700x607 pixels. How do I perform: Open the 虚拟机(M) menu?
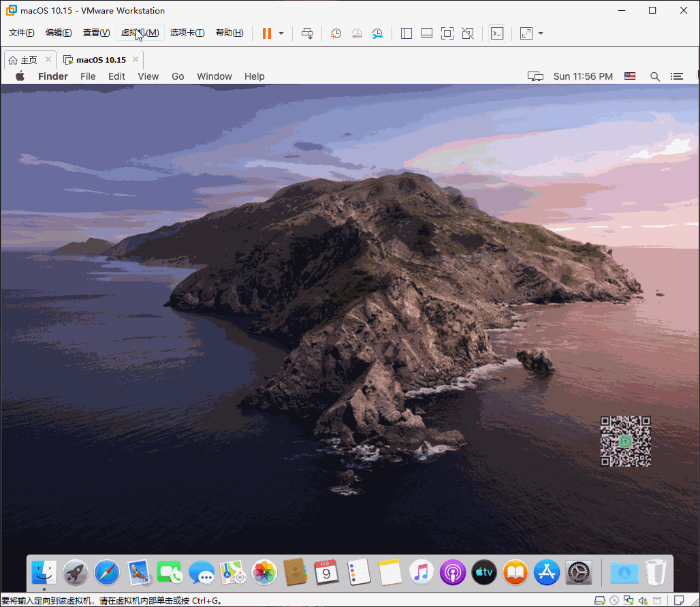(140, 33)
